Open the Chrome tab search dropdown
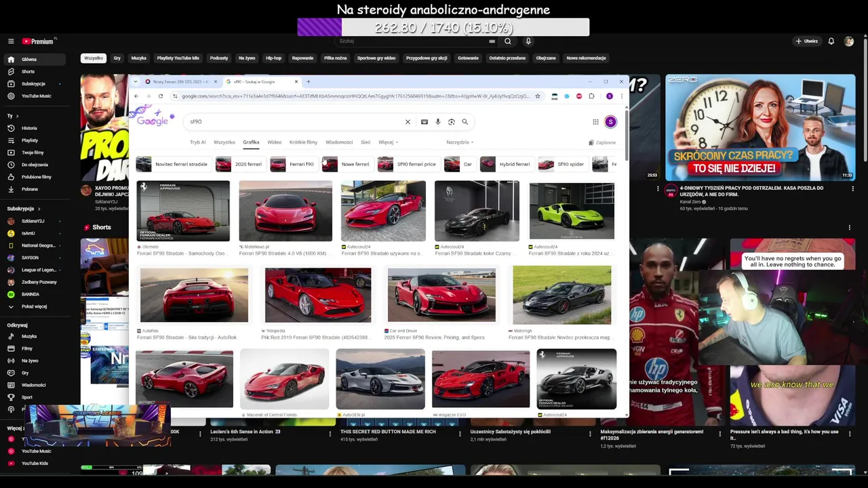Image resolution: width=868 pixels, height=488 pixels. pos(136,81)
